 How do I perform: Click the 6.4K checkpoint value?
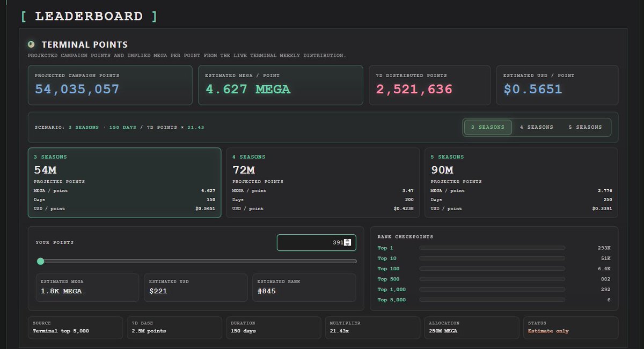[604, 269]
